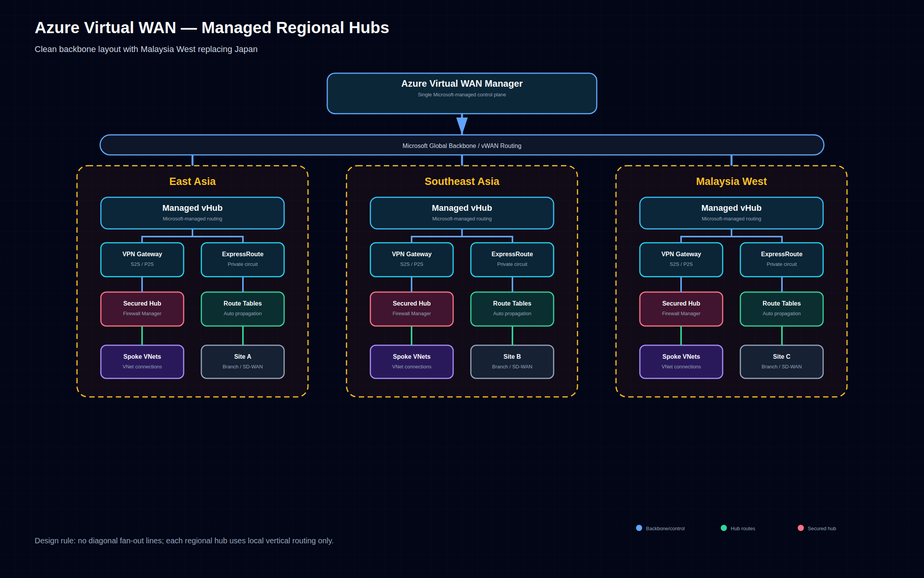Click Malaysia West Secured Hub node
The height and width of the screenshot is (578, 924).
click(681, 309)
